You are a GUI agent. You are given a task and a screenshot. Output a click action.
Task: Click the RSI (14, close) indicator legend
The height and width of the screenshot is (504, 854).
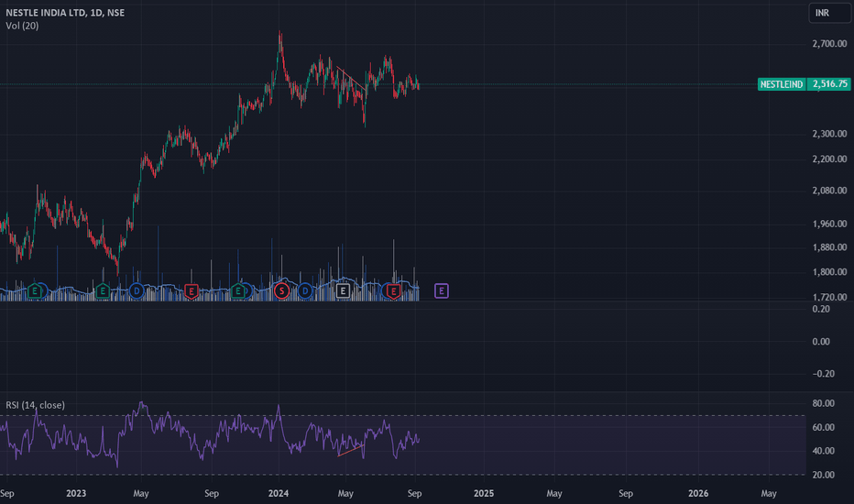36,405
